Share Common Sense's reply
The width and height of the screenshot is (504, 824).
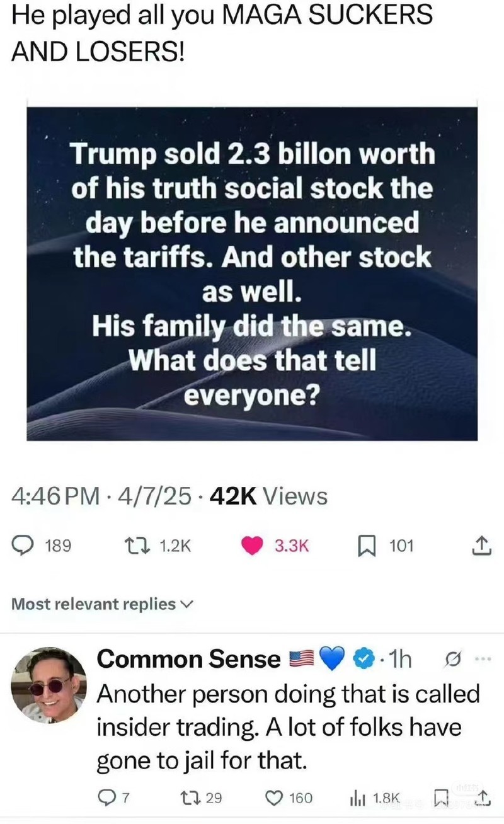tap(482, 798)
